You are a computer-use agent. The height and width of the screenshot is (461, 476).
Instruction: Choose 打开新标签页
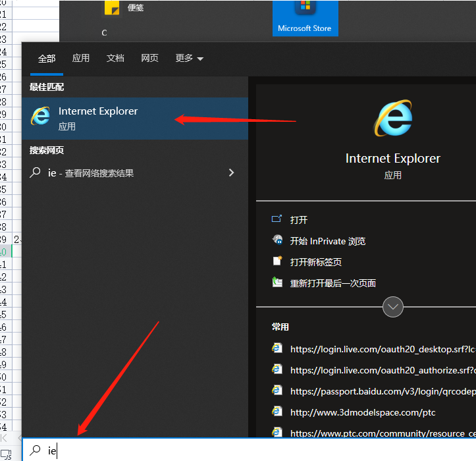click(316, 262)
